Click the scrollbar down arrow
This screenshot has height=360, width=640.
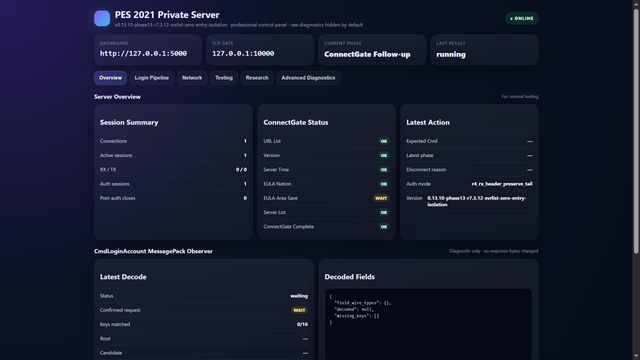coord(636,357)
